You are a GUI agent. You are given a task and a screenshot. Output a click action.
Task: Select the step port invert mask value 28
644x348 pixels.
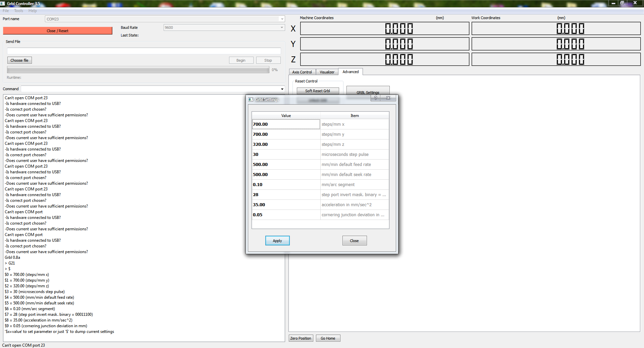pos(286,195)
